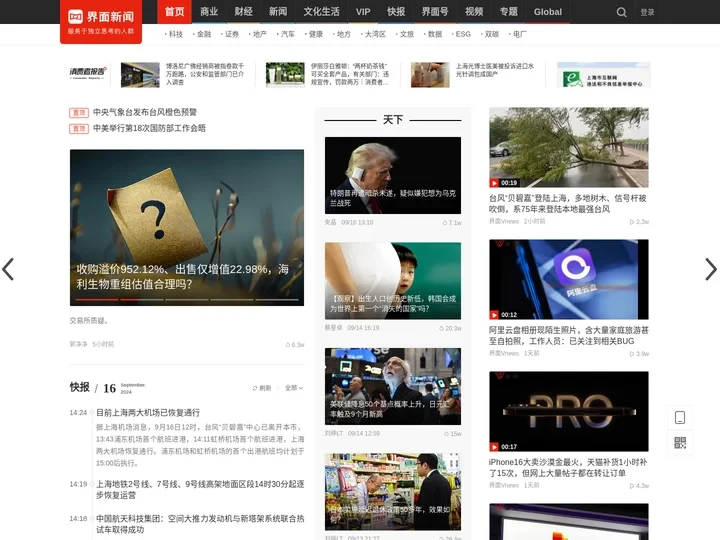Open the 金融 subcategory
Viewport: 720px width, 540px height.
pyautogui.click(x=202, y=34)
